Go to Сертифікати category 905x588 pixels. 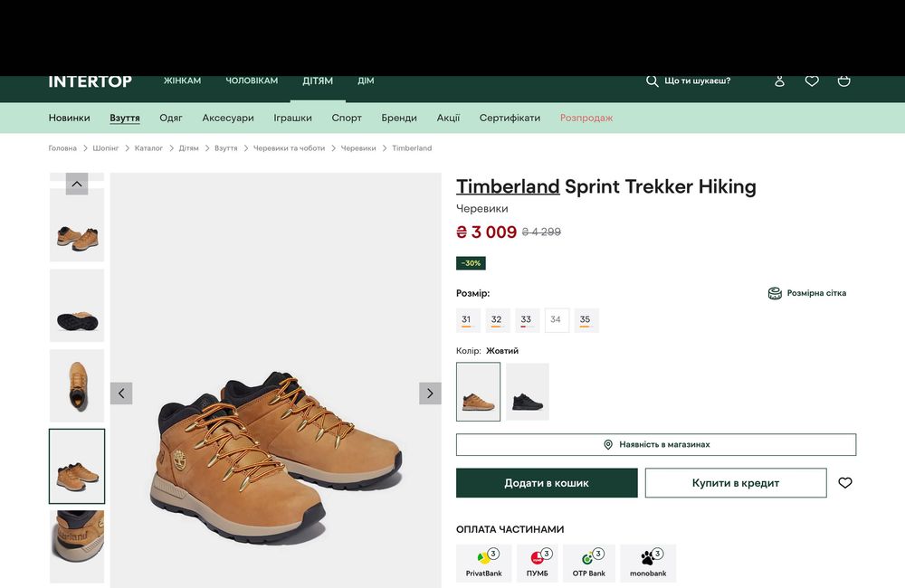point(510,118)
